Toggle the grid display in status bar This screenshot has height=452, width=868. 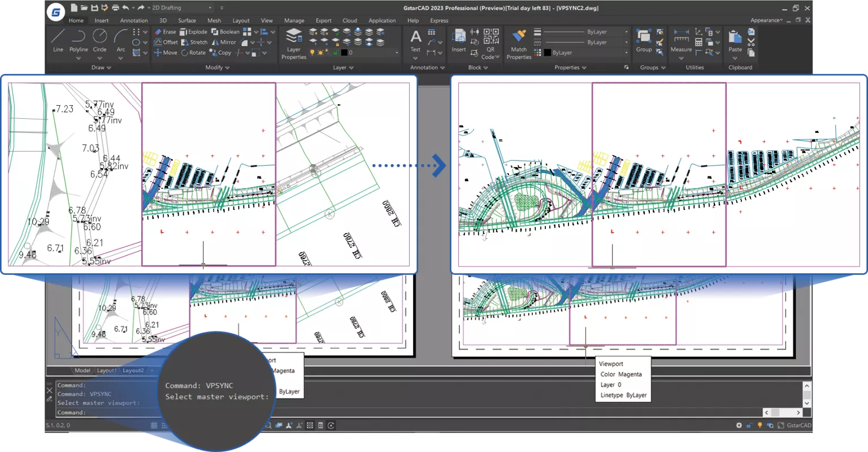154,425
